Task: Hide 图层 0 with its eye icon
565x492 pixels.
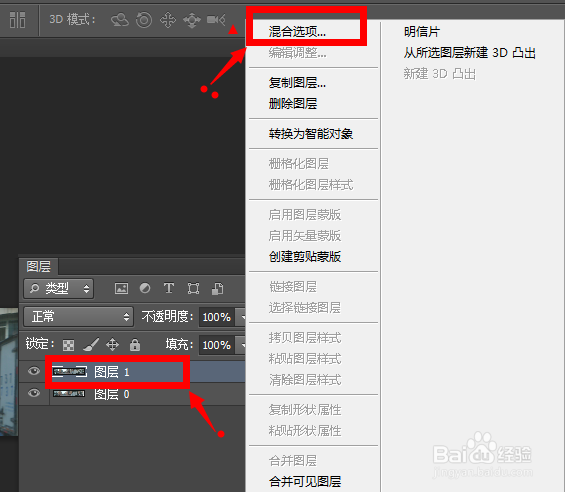Action: click(34, 393)
